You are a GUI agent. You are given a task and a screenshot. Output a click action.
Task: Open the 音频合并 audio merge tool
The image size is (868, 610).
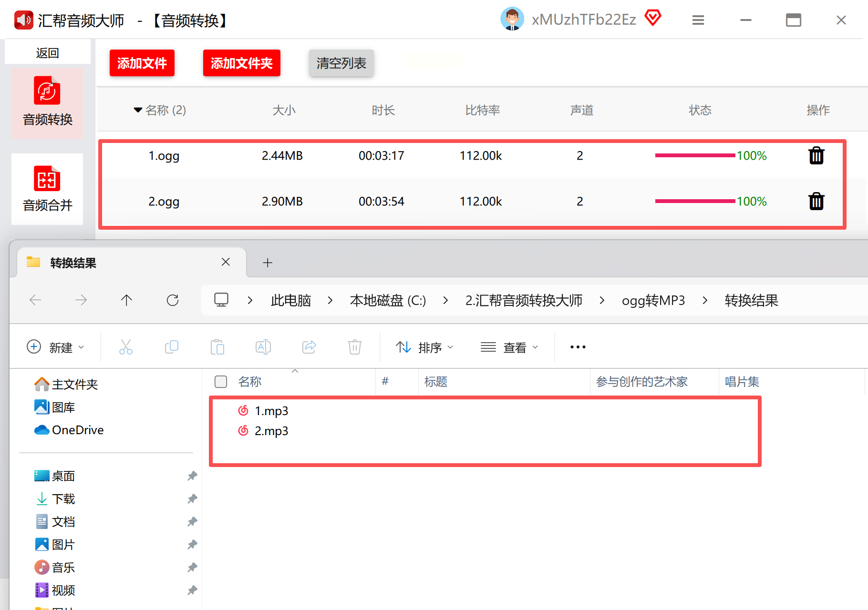[47, 189]
